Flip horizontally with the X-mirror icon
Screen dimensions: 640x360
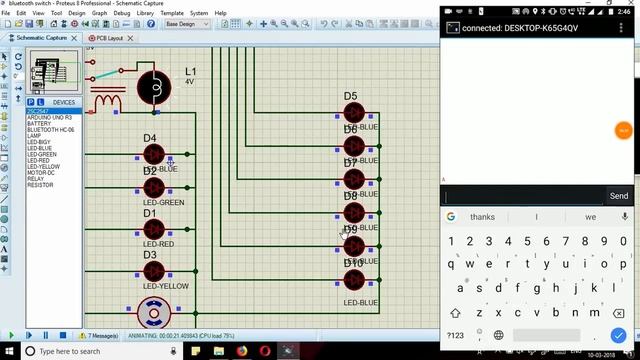[x=18, y=88]
